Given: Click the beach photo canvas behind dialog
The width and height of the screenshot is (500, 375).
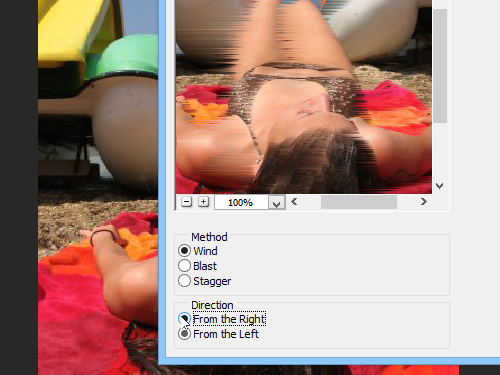Looking at the screenshot, I should click(98, 187).
